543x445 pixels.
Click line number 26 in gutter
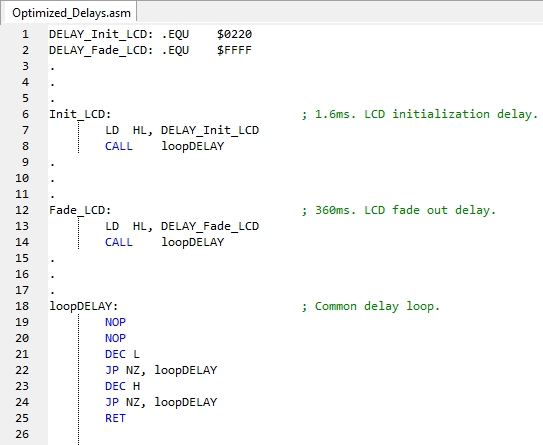22,434
